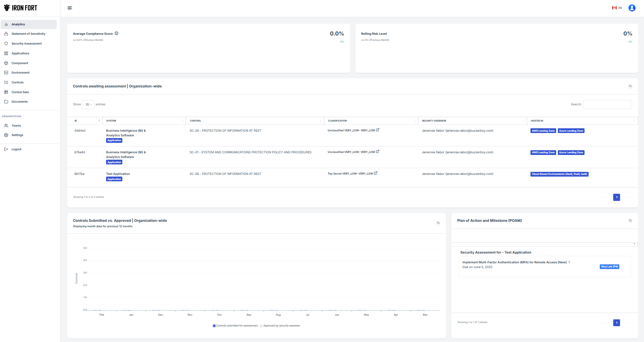Click the info icon beside Average Compliance Score
Viewport: 644px width, 342px height.
[x=117, y=33]
